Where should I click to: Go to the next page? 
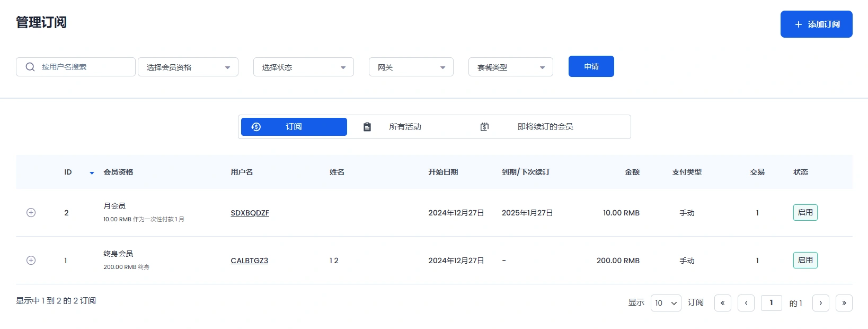coord(821,303)
